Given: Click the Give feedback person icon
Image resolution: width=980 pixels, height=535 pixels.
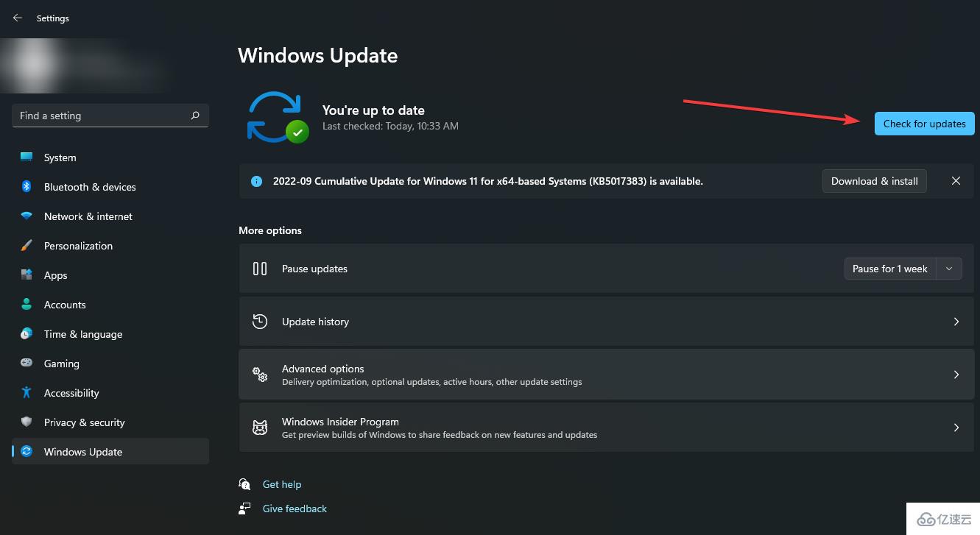Looking at the screenshot, I should [x=244, y=509].
